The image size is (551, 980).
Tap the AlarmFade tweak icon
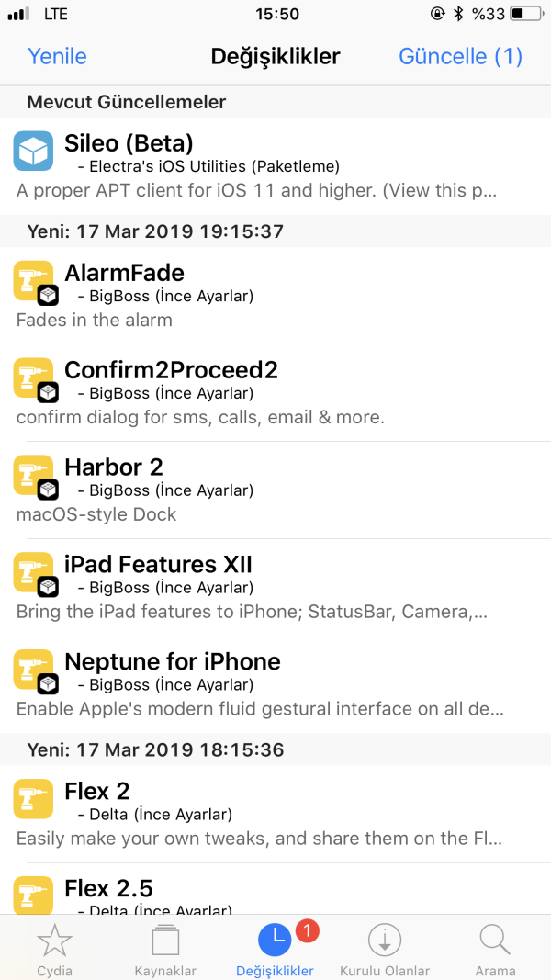click(x=33, y=280)
